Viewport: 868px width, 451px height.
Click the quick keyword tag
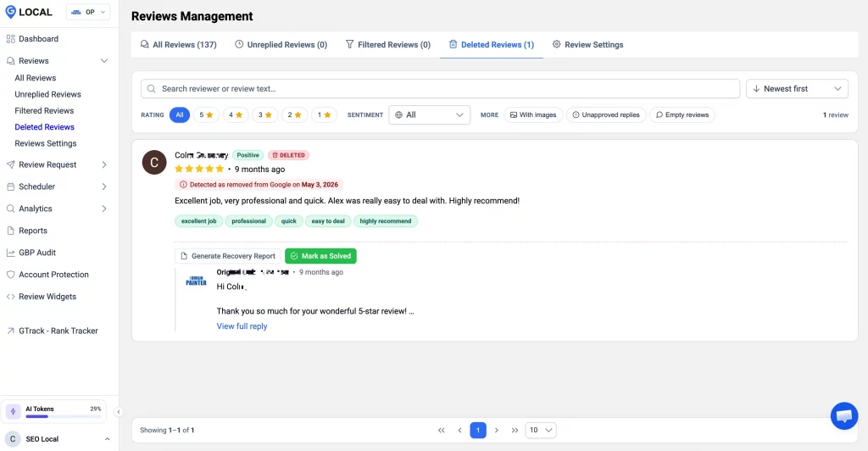click(288, 221)
